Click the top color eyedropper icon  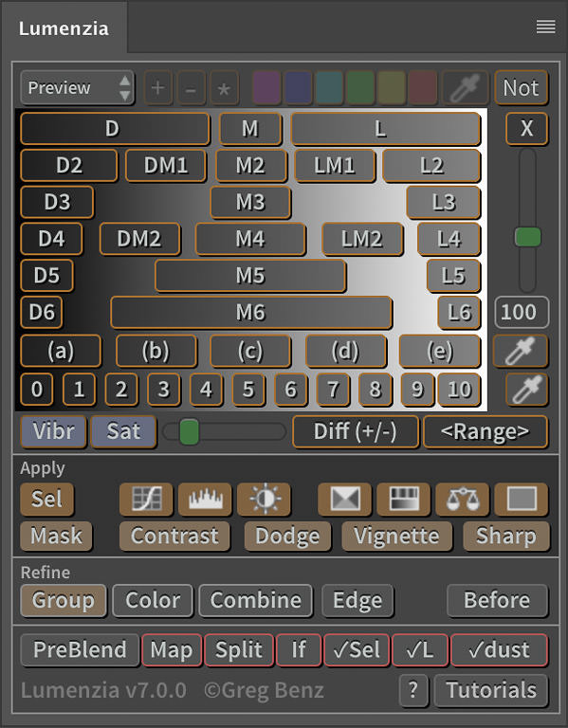(466, 87)
